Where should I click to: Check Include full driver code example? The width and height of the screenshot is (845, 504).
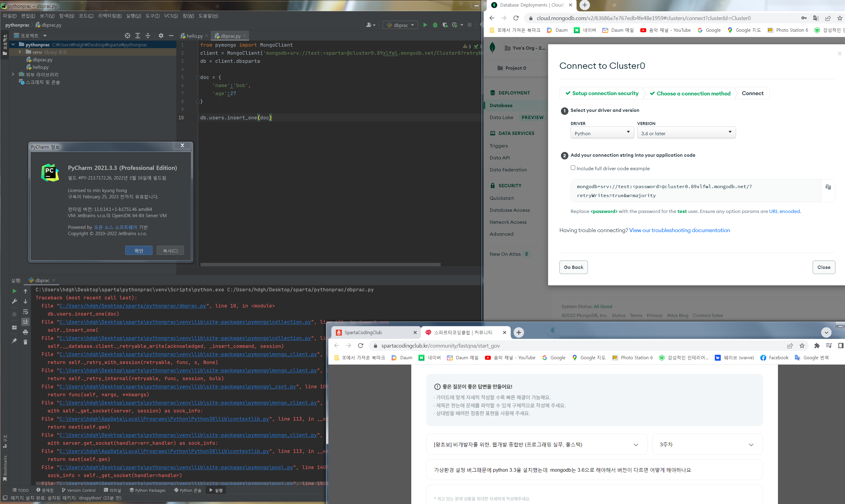[573, 168]
